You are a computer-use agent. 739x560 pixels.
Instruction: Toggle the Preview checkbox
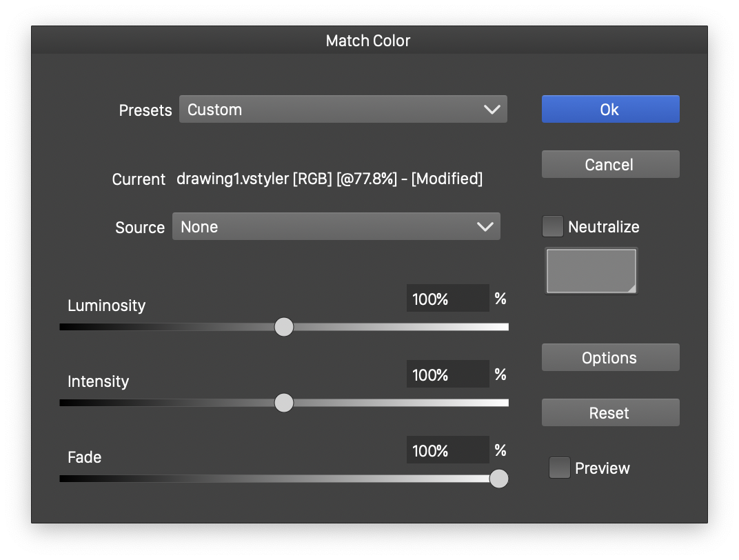tap(559, 468)
